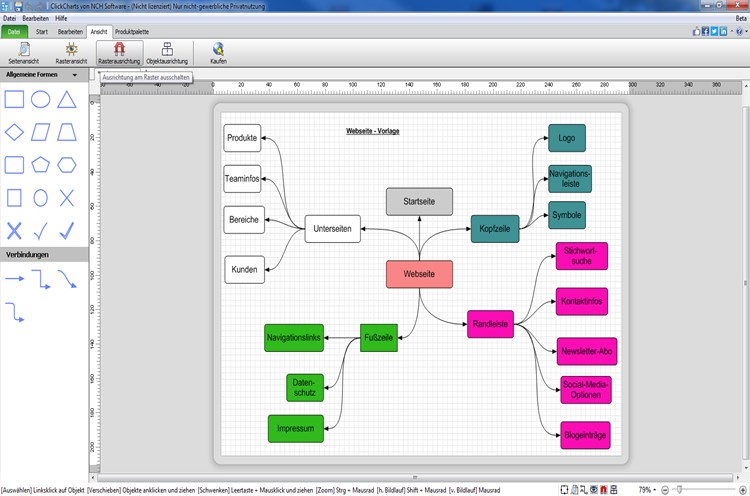Click the zoom-in plus button
This screenshot has width=750, height=496.
click(742, 490)
